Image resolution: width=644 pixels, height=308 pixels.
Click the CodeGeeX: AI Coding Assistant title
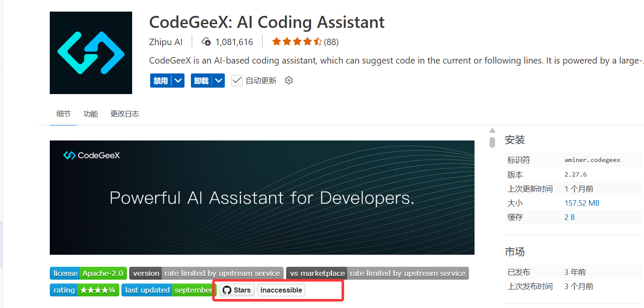[x=267, y=22]
